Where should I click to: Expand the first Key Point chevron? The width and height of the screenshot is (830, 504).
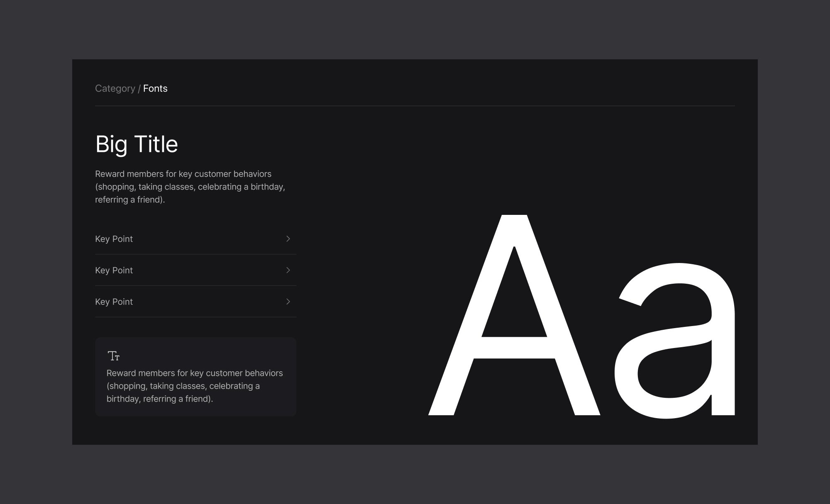288,239
